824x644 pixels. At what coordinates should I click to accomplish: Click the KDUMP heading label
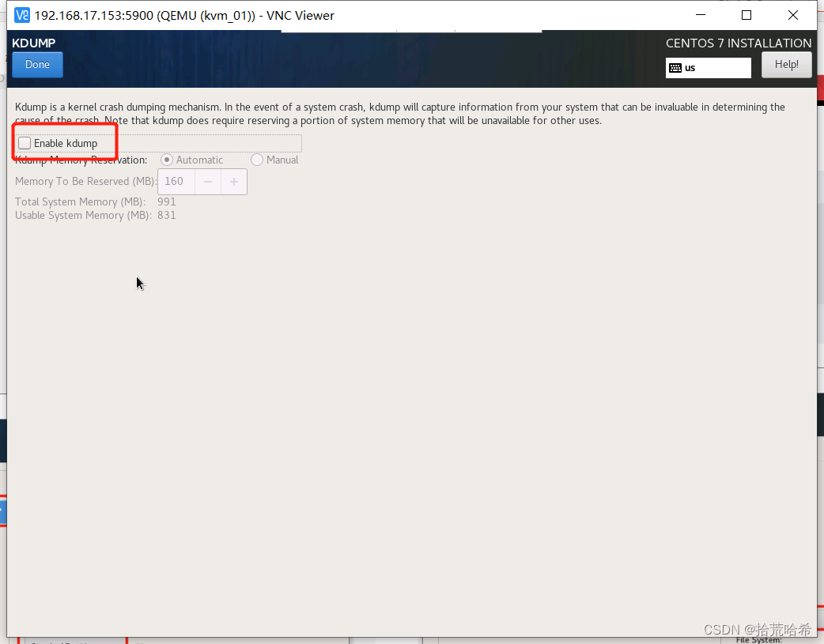[33, 43]
